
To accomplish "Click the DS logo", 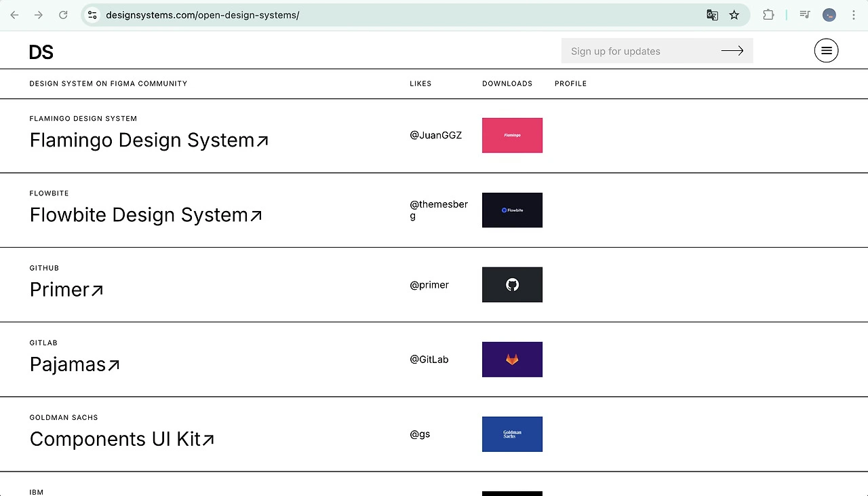I will [41, 52].
